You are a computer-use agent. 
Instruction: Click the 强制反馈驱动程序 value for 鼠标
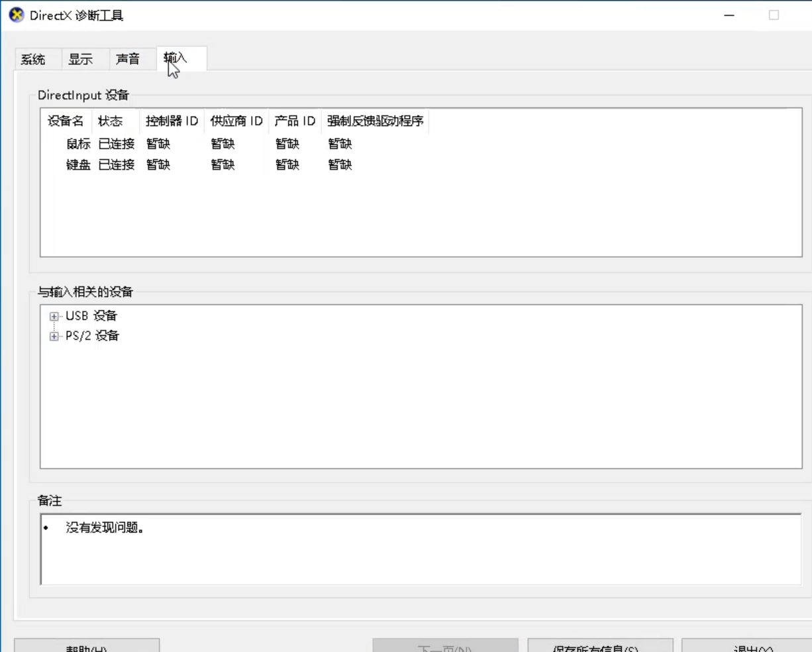(x=340, y=144)
